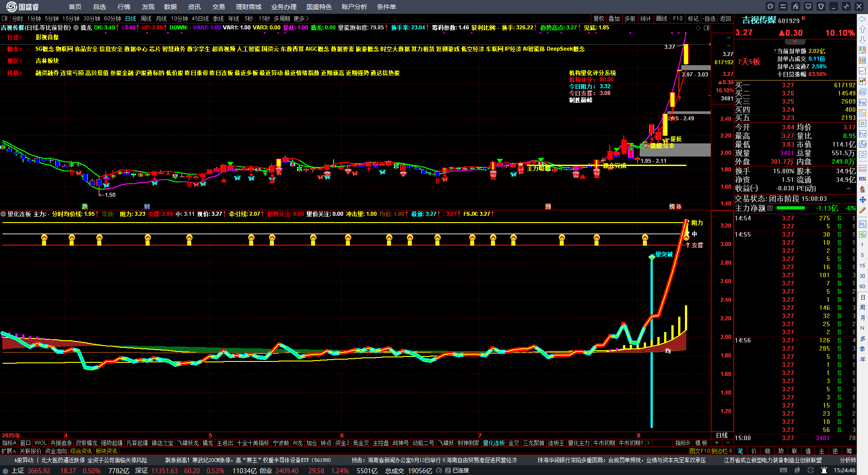868x475 pixels.
Task: Expand the 扩展 panel toggle
Action: tap(9, 451)
